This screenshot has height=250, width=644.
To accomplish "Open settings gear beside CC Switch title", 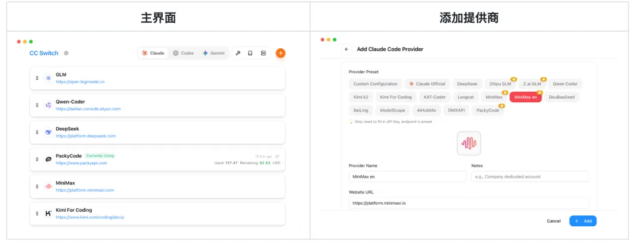I will pos(67,54).
